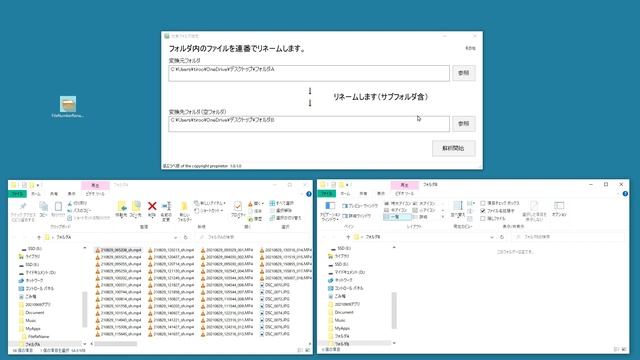Click New folder icon in Folder A ribbon

(x=184, y=206)
